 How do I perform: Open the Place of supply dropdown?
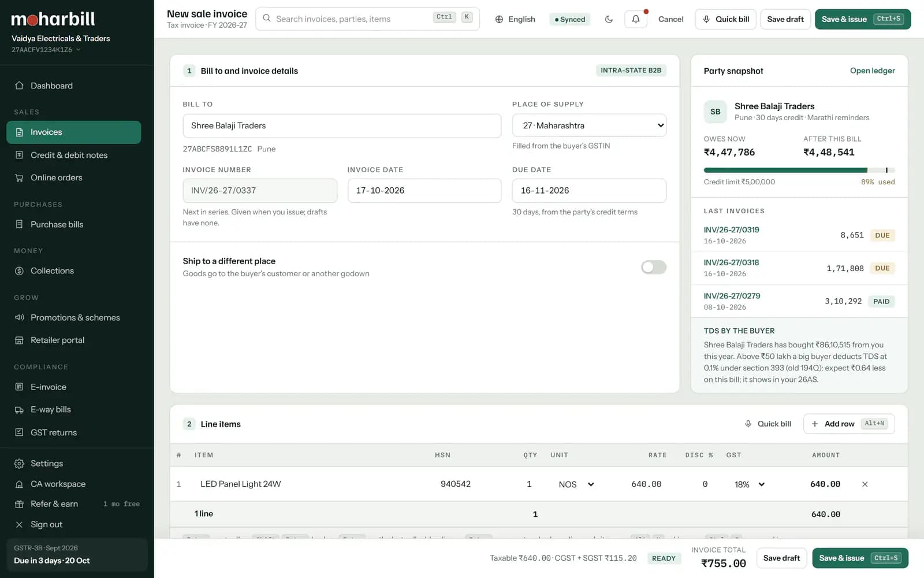tap(589, 125)
